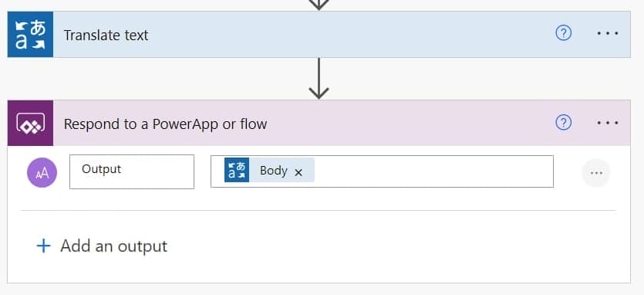
Task: Click the Translator icon inside the Body token
Action: pyautogui.click(x=237, y=170)
